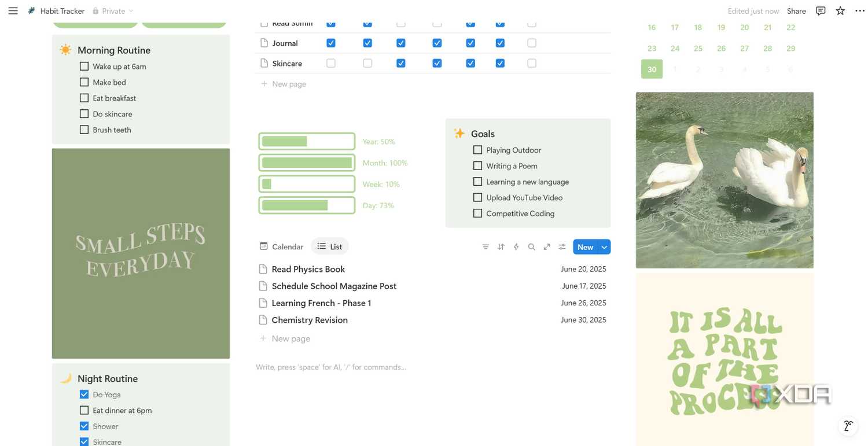Open the Private visibility dropdown

(113, 11)
